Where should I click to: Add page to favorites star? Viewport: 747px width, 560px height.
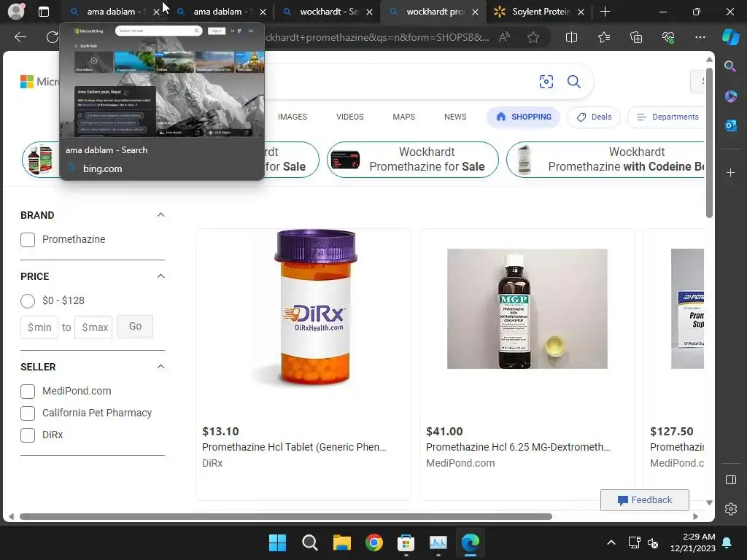pos(533,37)
